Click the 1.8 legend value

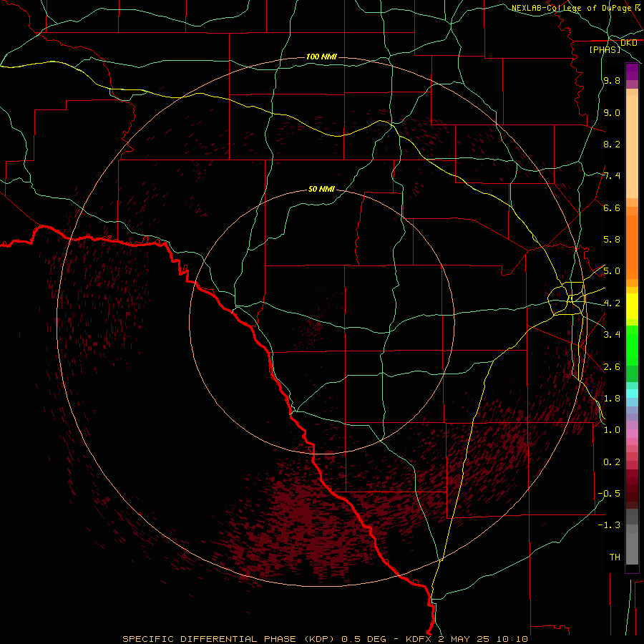612,399
